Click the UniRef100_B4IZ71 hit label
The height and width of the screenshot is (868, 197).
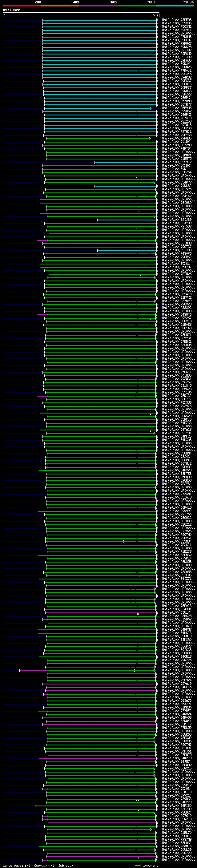pos(176,579)
